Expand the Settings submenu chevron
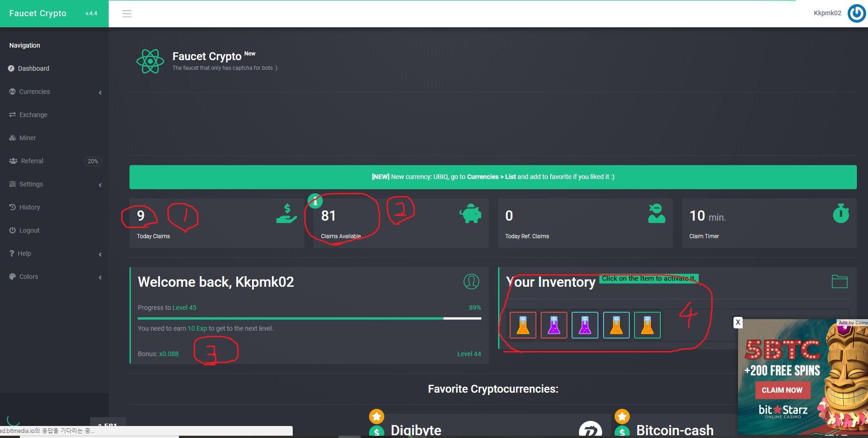Screen dimensions: 868x438 click(x=100, y=185)
